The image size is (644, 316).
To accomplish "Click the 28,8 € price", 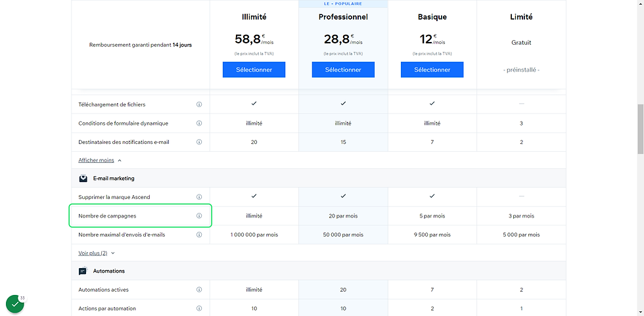I will 343,39.
